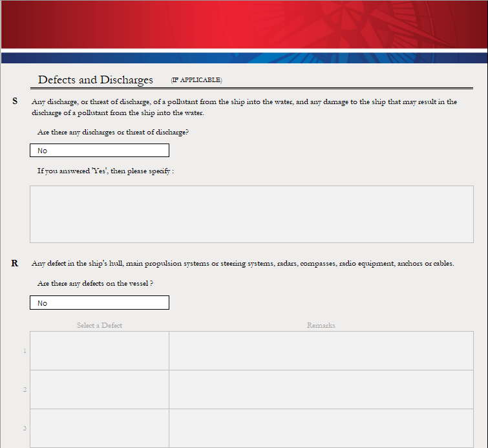Select a defect in row 3
Screen dimensions: 488x448
[x=100, y=428]
